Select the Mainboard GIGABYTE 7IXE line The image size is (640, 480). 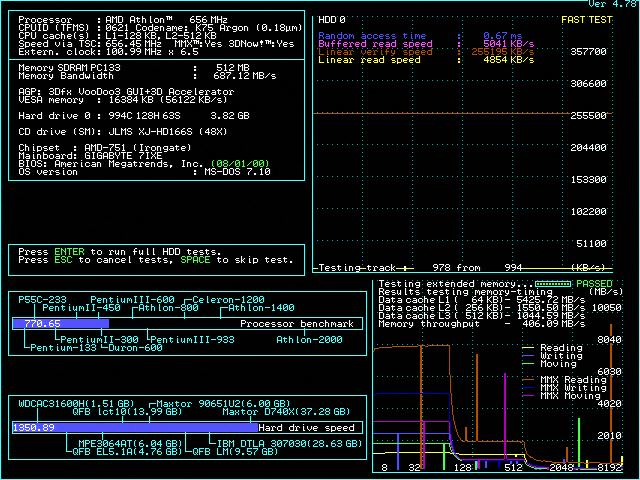90,156
